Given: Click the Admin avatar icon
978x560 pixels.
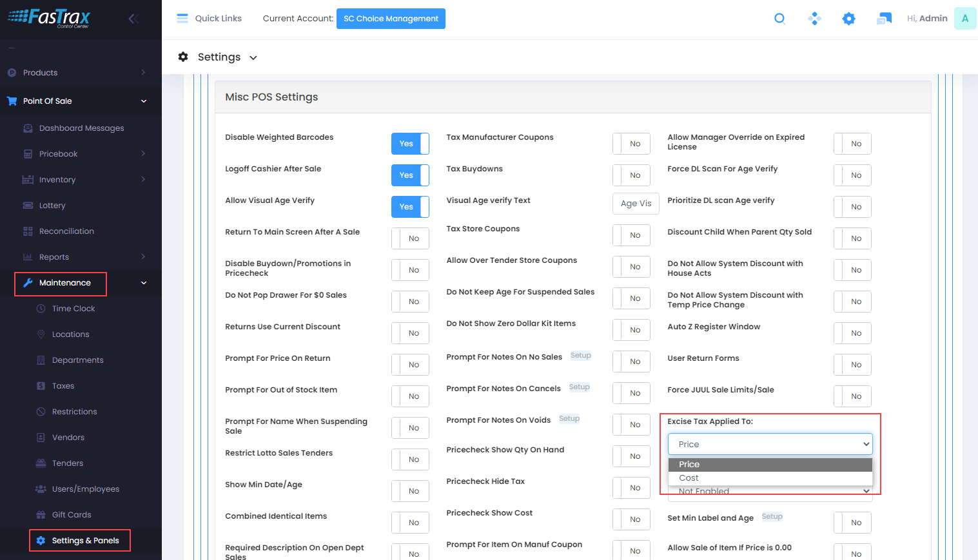Looking at the screenshot, I should point(964,19).
